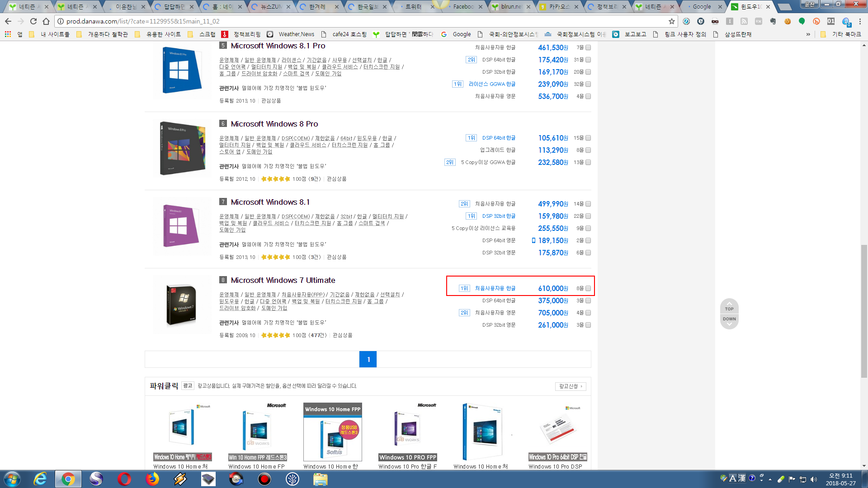Launch Internet Explorer from the taskbar

(40, 479)
